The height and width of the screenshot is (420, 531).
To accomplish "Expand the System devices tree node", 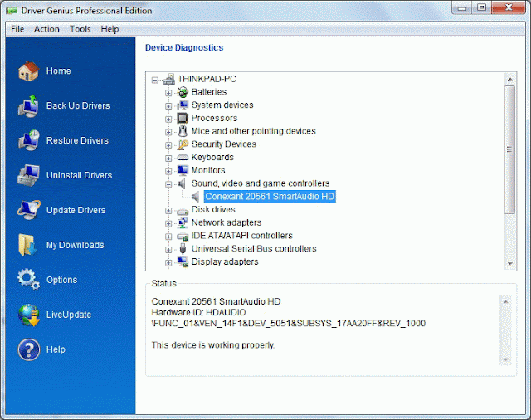I will [x=168, y=106].
